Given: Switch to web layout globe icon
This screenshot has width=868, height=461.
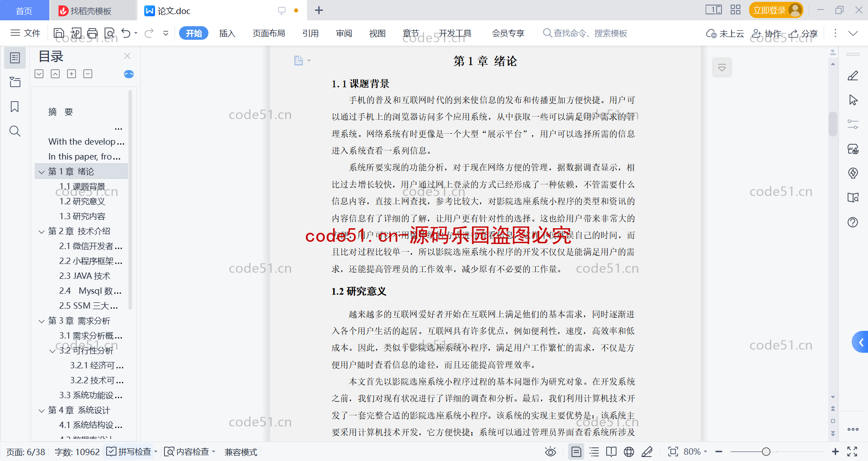Looking at the screenshot, I should click(629, 452).
